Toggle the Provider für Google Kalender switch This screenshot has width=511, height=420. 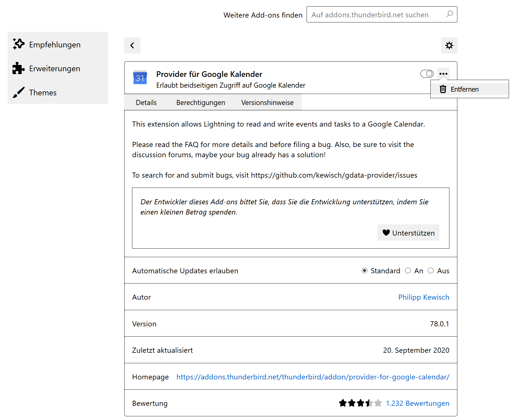(x=427, y=74)
